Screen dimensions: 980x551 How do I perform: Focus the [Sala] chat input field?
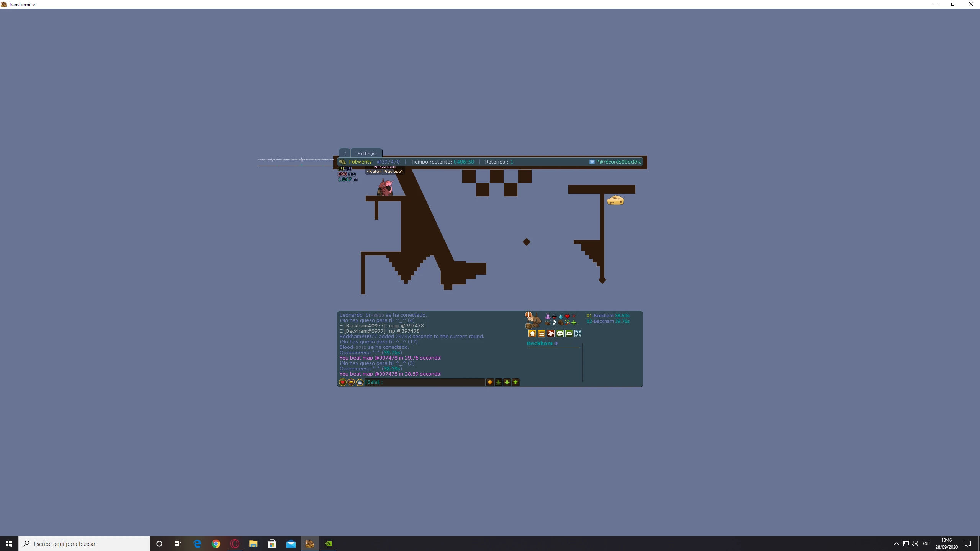point(425,382)
